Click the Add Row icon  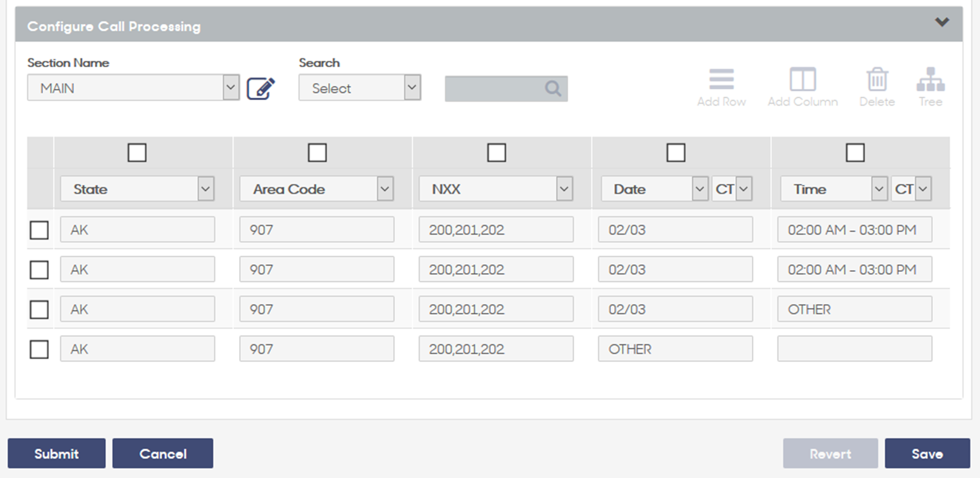tap(722, 79)
